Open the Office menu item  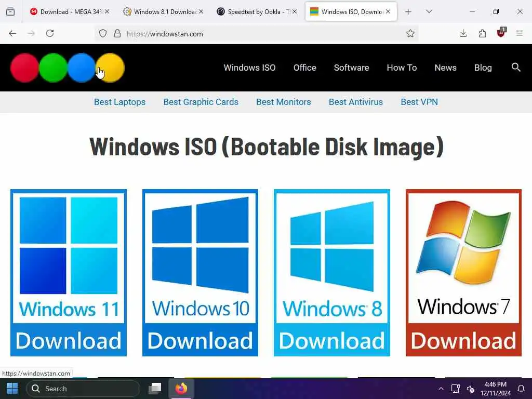[304, 68]
